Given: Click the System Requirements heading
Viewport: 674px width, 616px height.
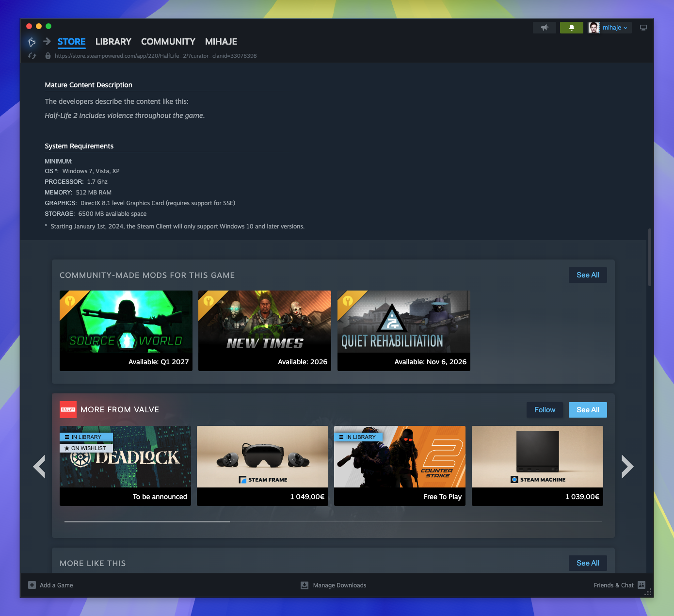Looking at the screenshot, I should [x=79, y=146].
